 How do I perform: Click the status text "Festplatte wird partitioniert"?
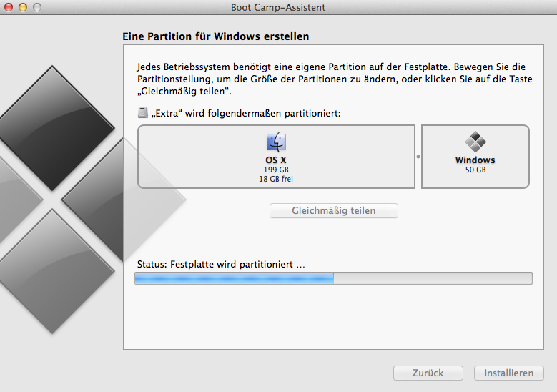pyautogui.click(x=232, y=265)
